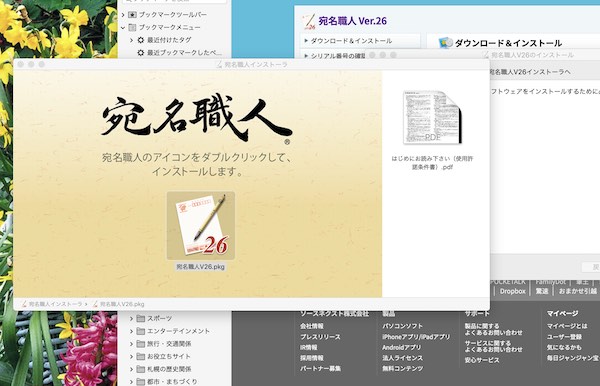This screenshot has width=600, height=386.
Task: Open the 採用情報 footer link
Action: [311, 358]
